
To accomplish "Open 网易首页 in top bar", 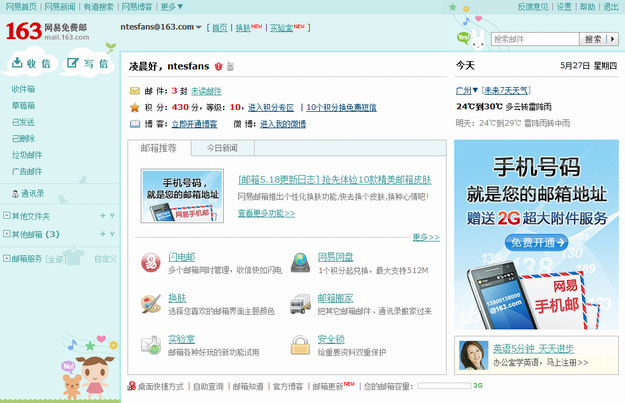I will (x=21, y=7).
